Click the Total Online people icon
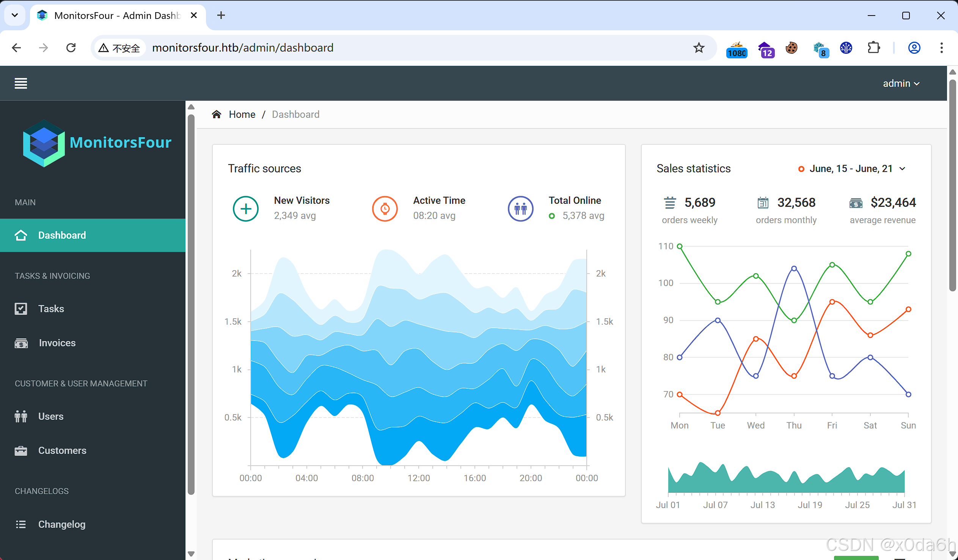This screenshot has width=958, height=560. 520,208
